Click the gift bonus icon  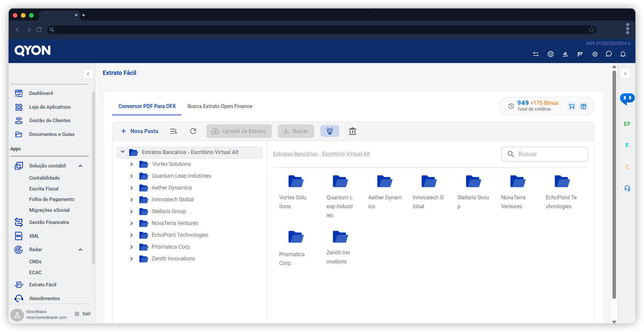point(584,106)
